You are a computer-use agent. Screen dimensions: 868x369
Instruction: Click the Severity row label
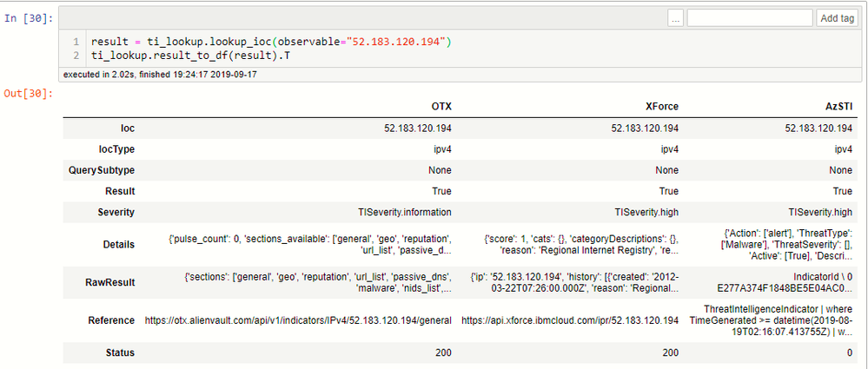(118, 213)
